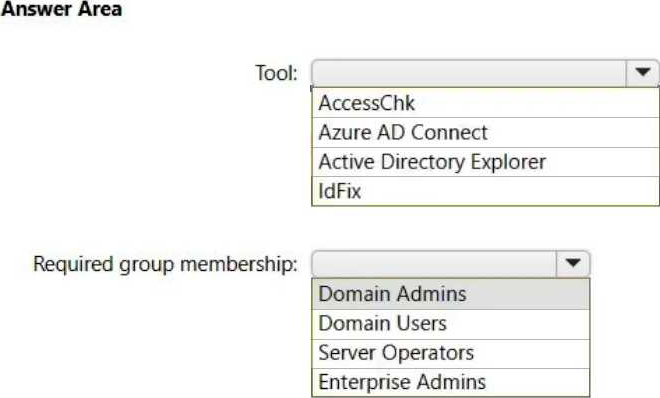Select IdFix from Tool list
Image resolution: width=660 pixels, height=398 pixels.
pyautogui.click(x=485, y=191)
